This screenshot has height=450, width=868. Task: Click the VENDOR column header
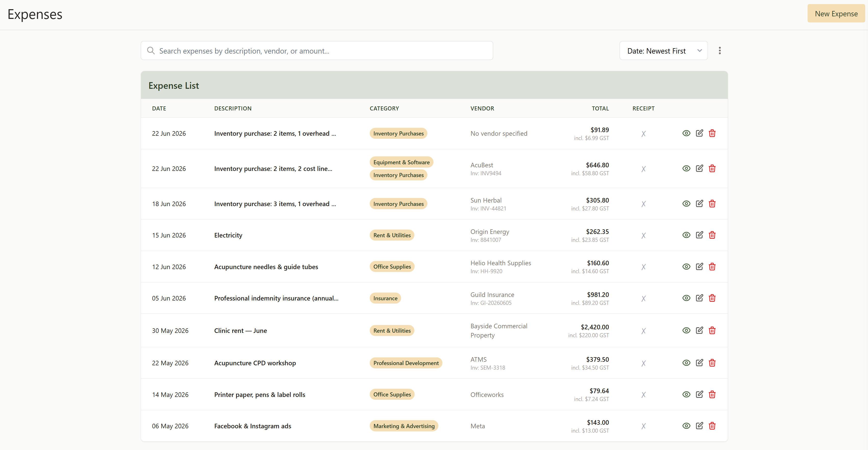click(x=482, y=108)
